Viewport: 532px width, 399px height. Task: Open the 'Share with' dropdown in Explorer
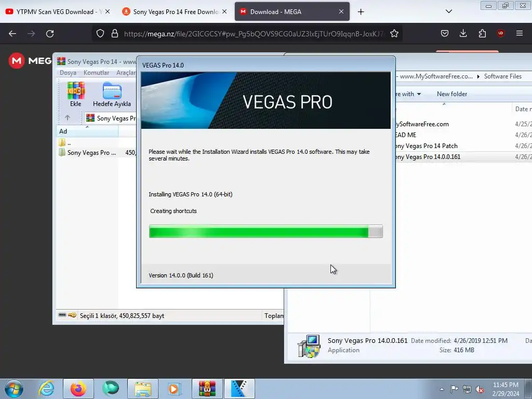coord(408,94)
